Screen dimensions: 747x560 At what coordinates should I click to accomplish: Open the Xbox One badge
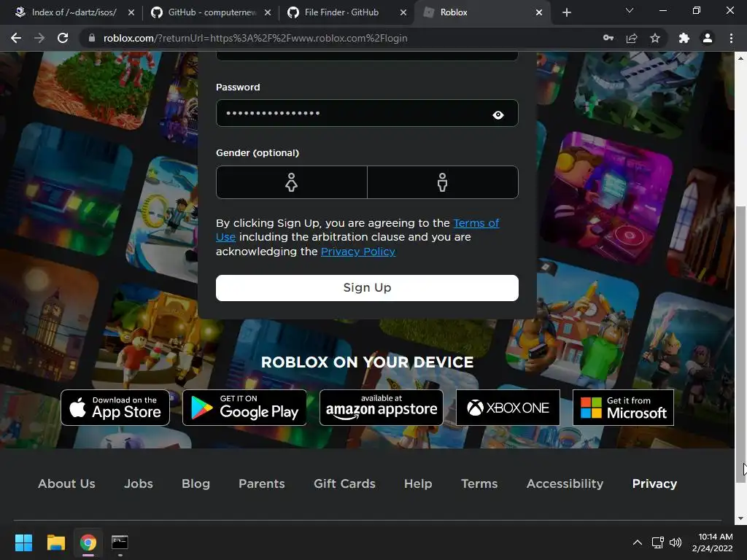(x=508, y=408)
